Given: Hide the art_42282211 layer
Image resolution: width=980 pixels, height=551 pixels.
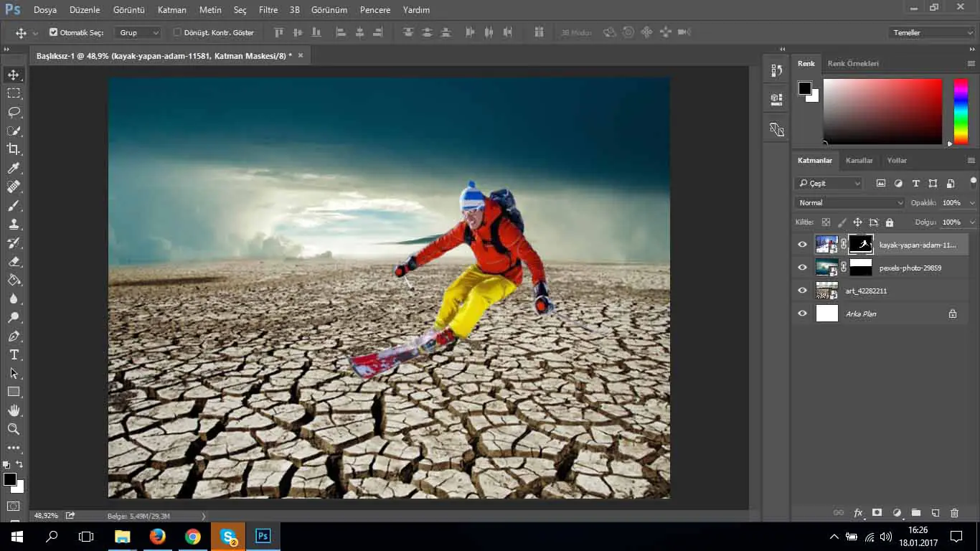Looking at the screenshot, I should (802, 291).
